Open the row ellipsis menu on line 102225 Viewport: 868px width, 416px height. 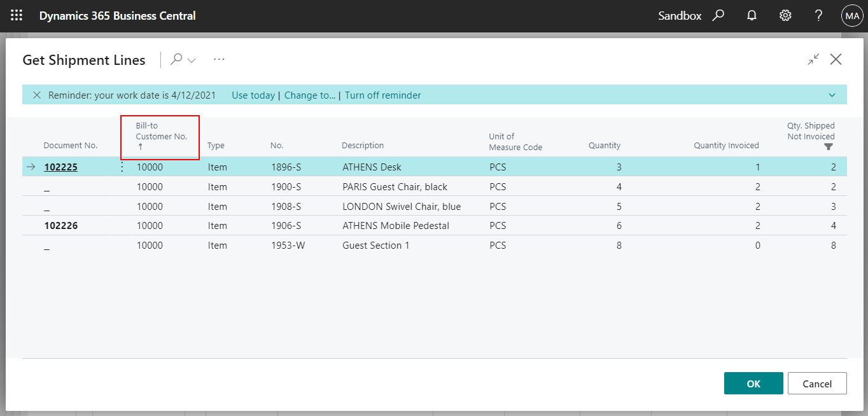(x=122, y=167)
